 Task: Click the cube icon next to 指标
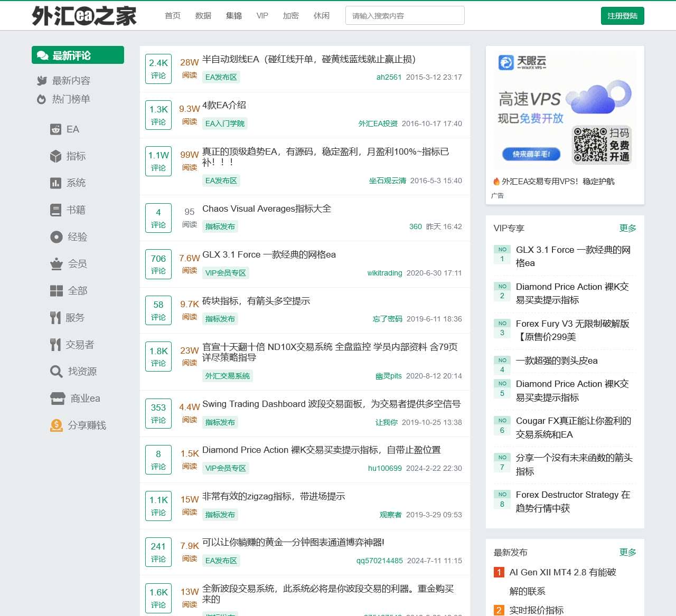pyautogui.click(x=55, y=156)
